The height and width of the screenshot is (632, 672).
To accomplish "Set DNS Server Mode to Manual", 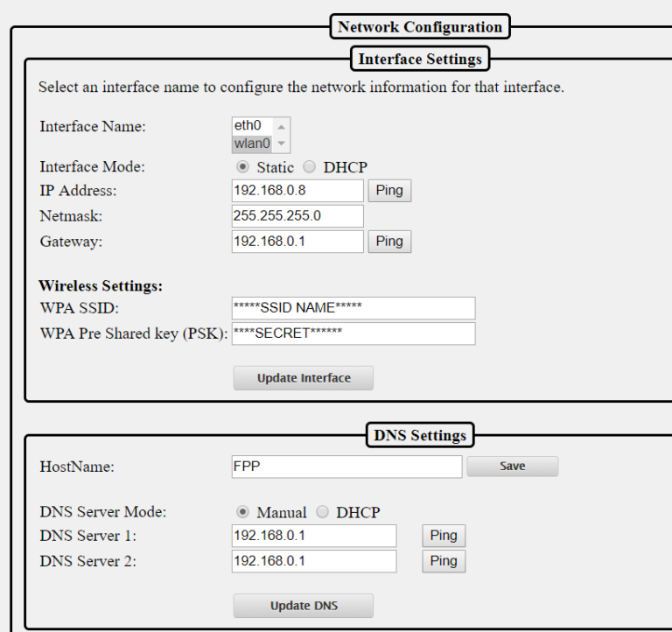I will (x=244, y=512).
